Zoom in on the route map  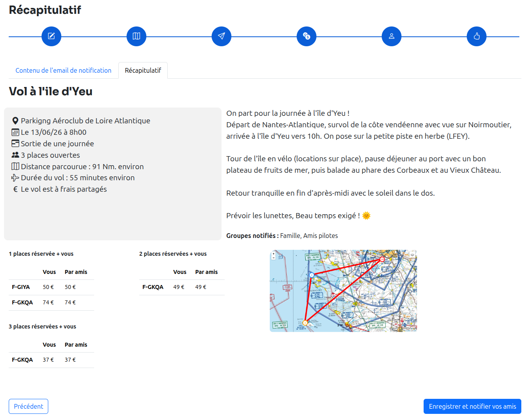(273, 254)
